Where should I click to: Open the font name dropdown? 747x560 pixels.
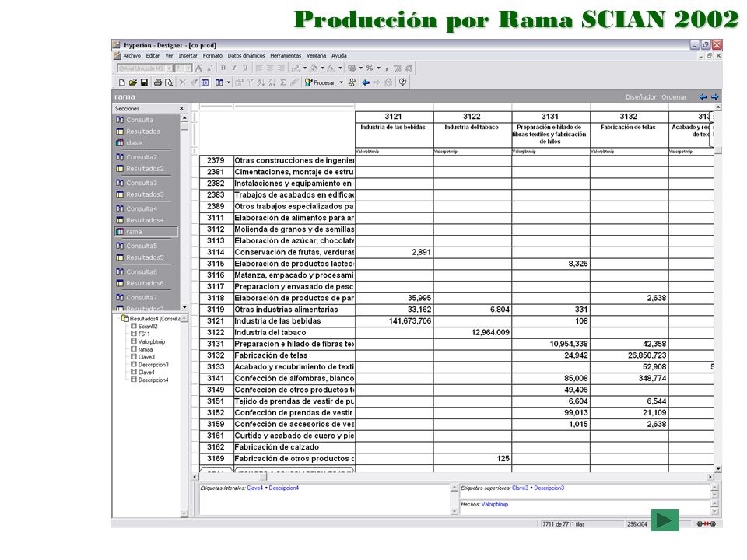[169, 68]
